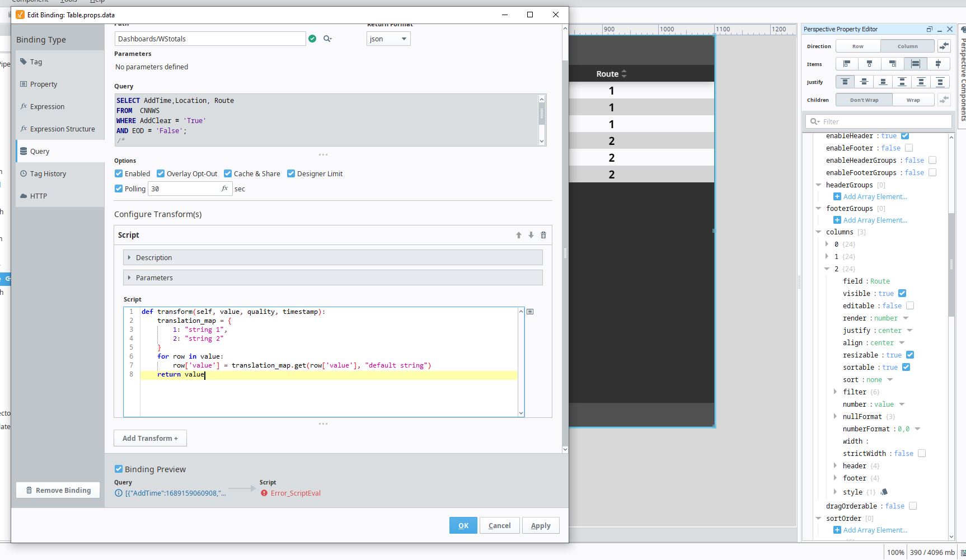Image resolution: width=966 pixels, height=560 pixels.
Task: Set Justify to space-between
Action: [902, 82]
